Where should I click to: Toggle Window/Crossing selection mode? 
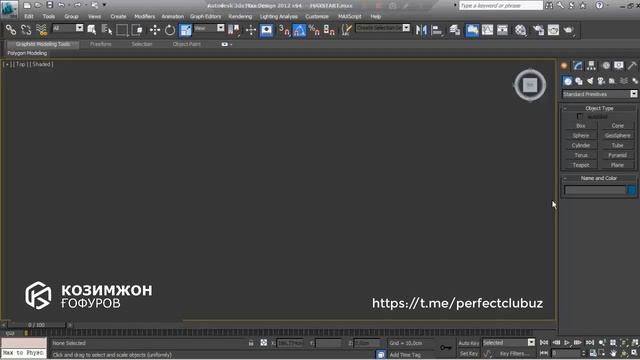pyautogui.click(x=137, y=30)
